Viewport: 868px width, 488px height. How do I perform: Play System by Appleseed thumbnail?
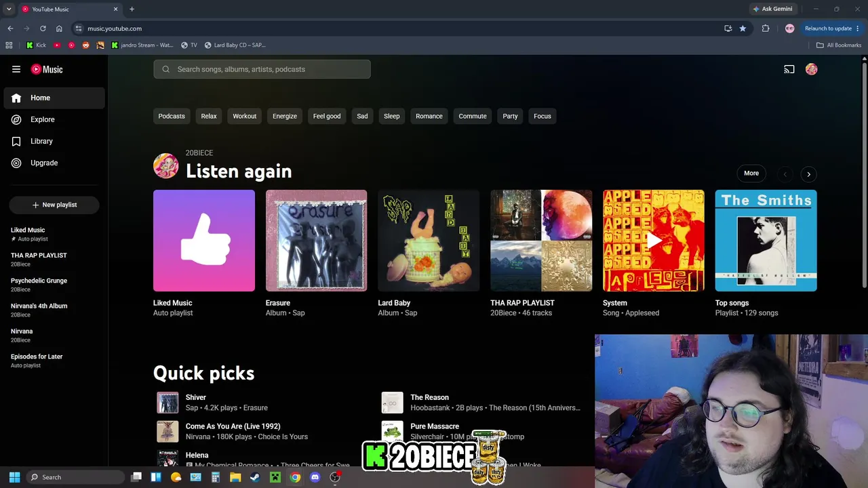coord(654,241)
